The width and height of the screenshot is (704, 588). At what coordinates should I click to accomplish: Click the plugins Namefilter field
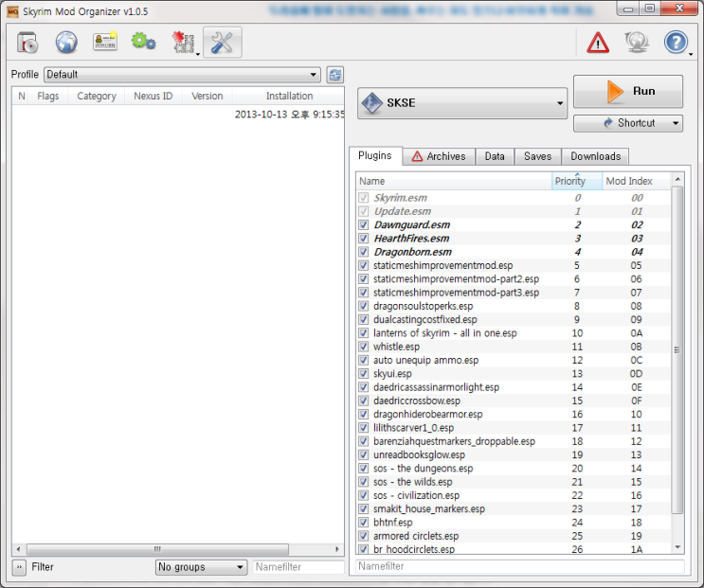pyautogui.click(x=520, y=566)
